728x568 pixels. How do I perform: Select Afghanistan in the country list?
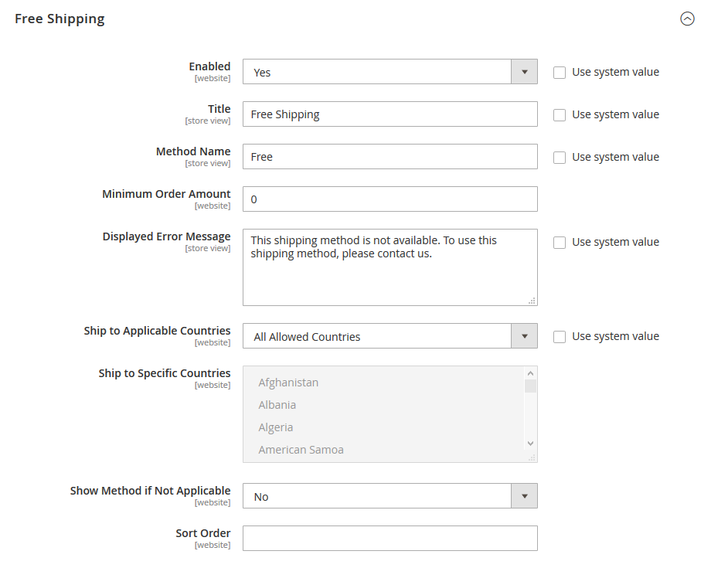coord(289,382)
